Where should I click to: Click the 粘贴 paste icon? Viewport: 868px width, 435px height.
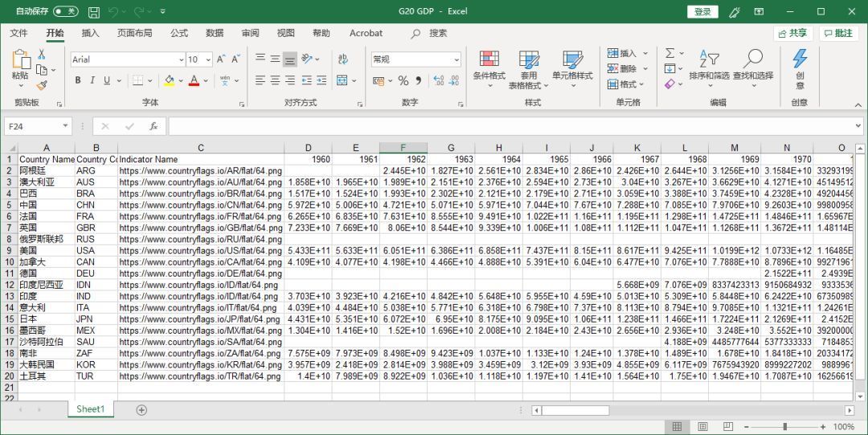(x=20, y=60)
